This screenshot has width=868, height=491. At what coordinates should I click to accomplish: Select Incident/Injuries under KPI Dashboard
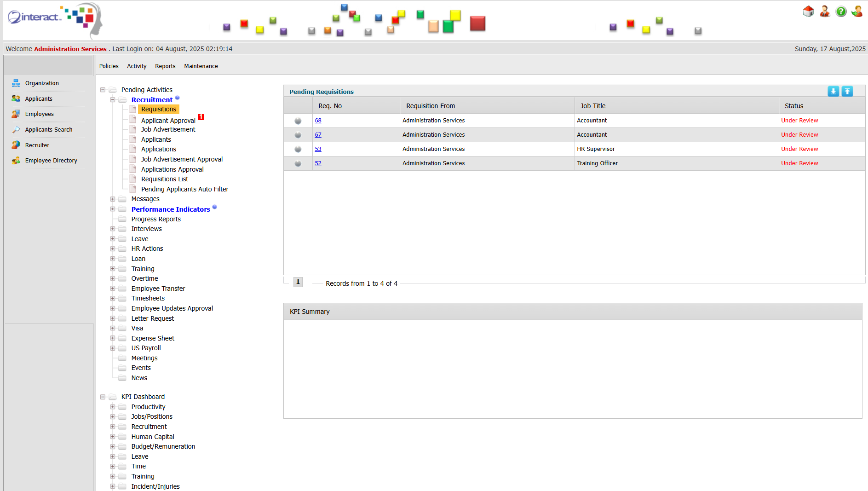coord(155,486)
